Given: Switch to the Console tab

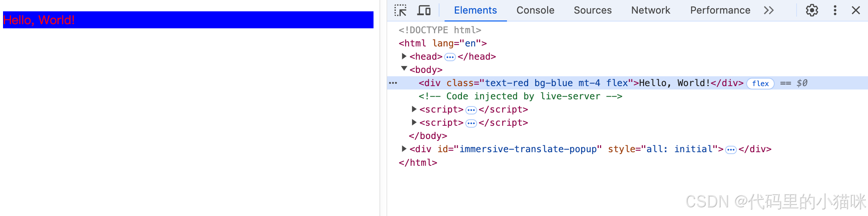Looking at the screenshot, I should click(x=535, y=10).
